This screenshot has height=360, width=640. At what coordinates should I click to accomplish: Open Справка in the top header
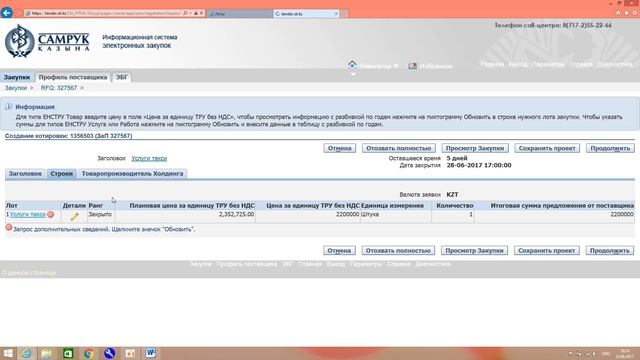(581, 64)
